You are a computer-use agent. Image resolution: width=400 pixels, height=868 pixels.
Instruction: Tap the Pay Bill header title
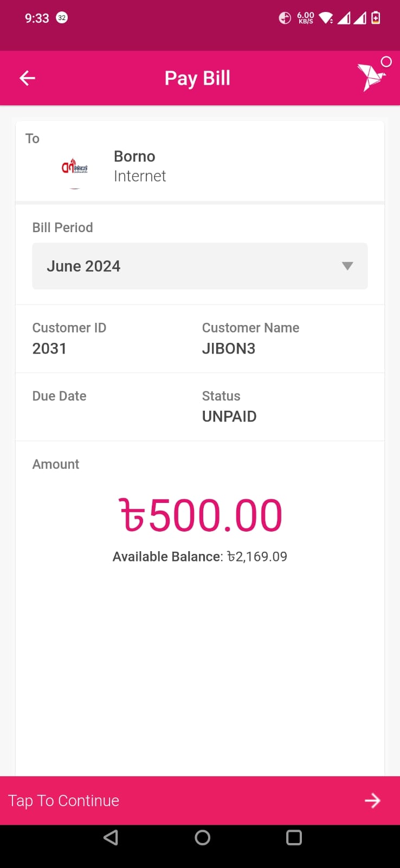click(x=197, y=78)
